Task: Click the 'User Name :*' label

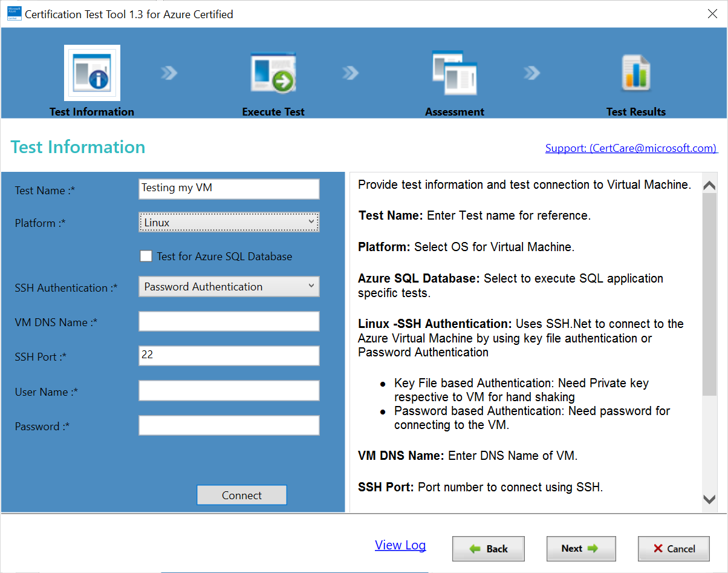Action: [x=47, y=392]
